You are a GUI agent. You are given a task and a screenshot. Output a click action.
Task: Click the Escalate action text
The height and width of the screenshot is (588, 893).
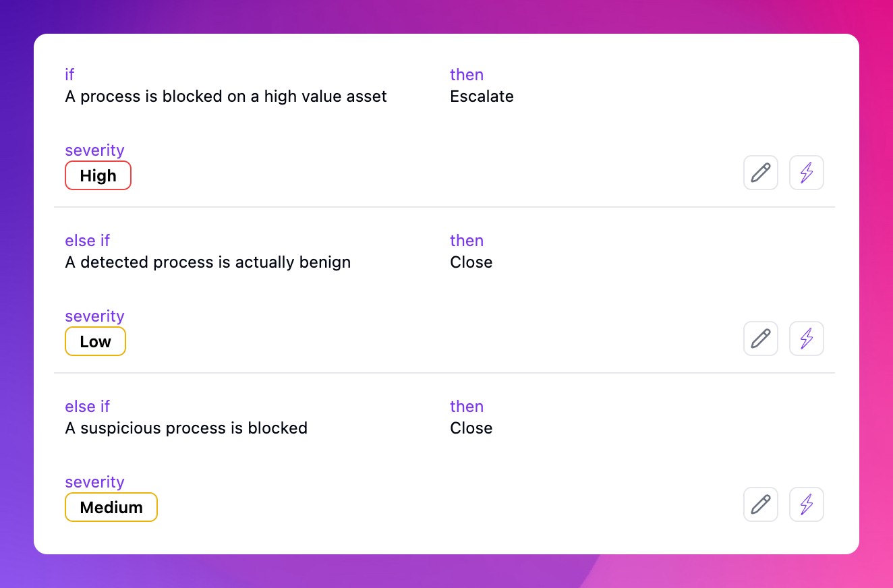pyautogui.click(x=482, y=96)
